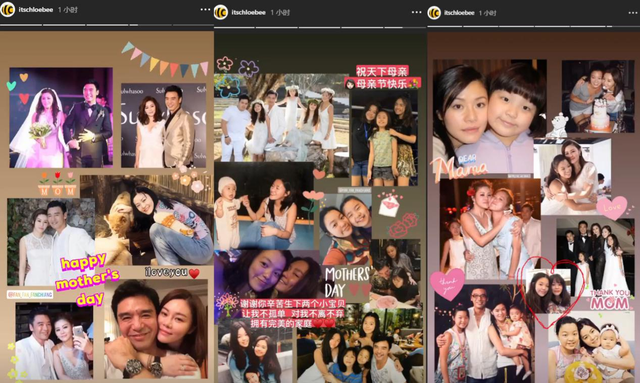Tap the 谢谢你辛苦生下两个小宝贝 caption text

point(292,314)
